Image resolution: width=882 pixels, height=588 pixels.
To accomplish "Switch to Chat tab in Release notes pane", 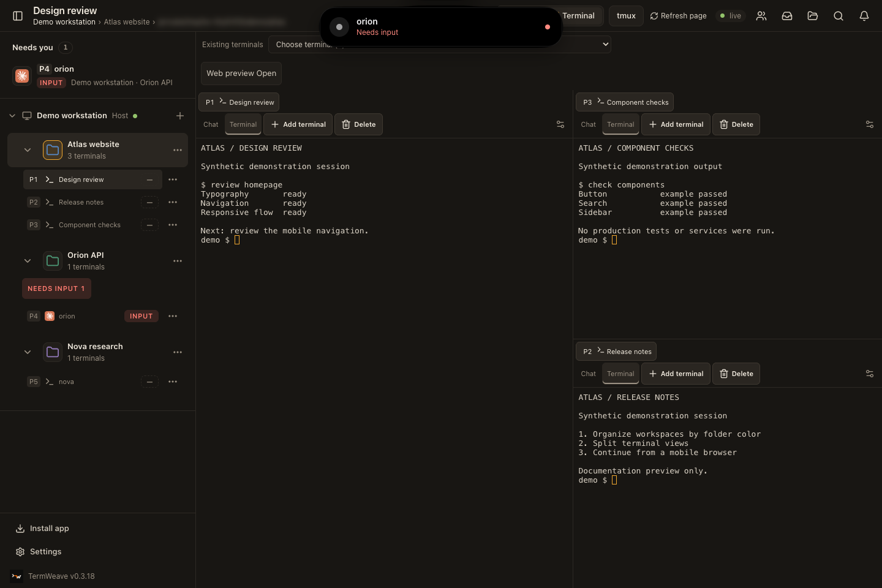I will tap(588, 374).
